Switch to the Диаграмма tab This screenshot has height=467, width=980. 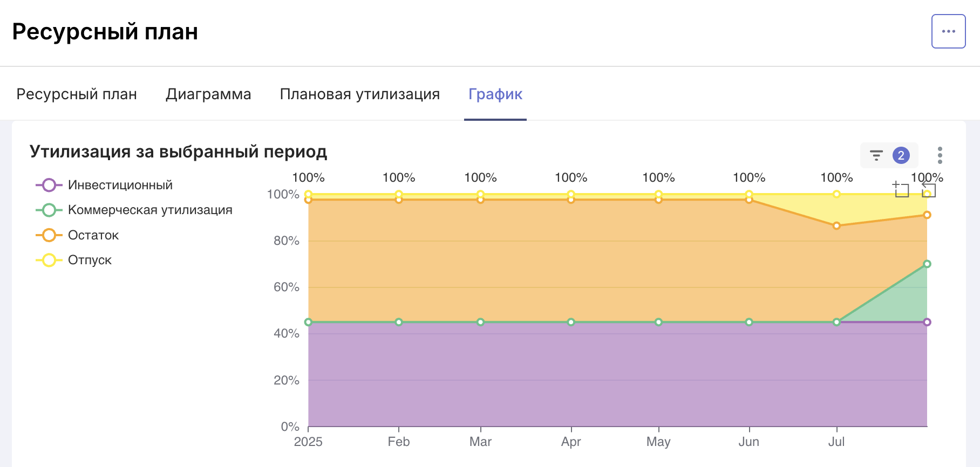tap(208, 94)
